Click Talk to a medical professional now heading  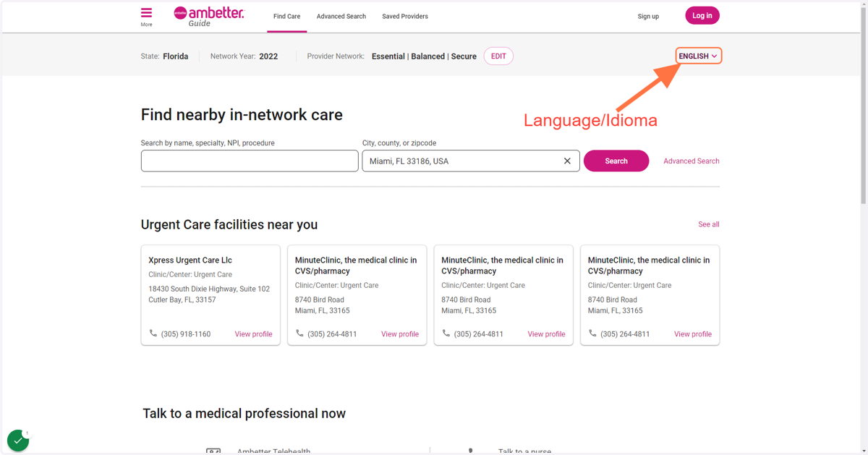(244, 413)
